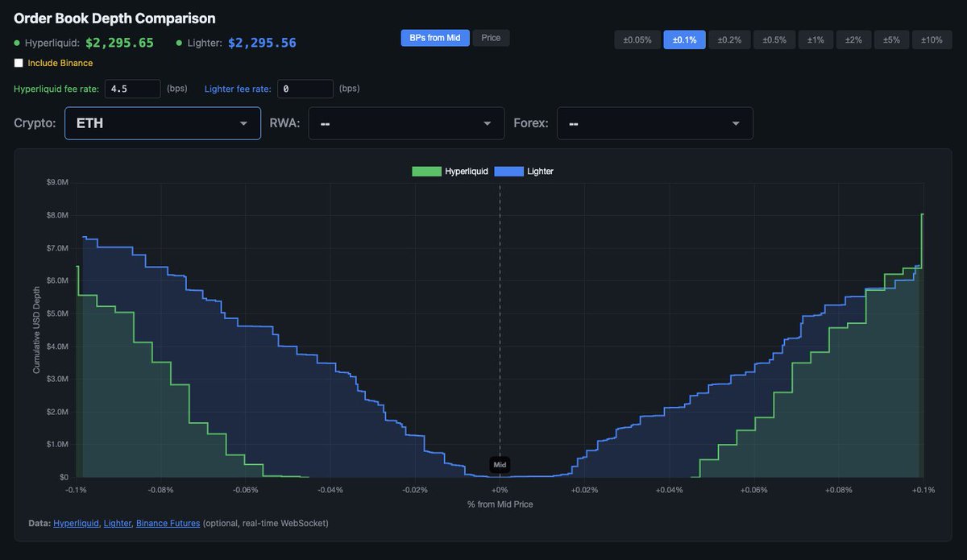Click the Hyperliquid price $2,295.65

119,43
